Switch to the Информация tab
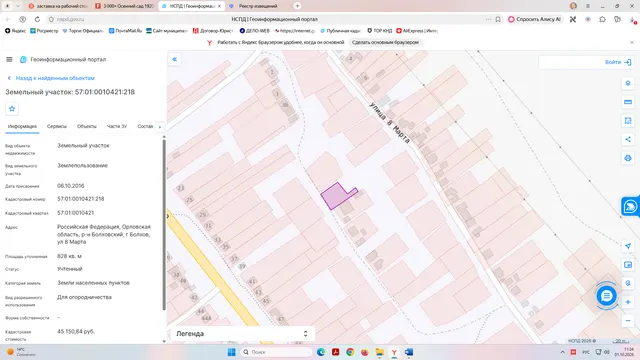 point(22,127)
